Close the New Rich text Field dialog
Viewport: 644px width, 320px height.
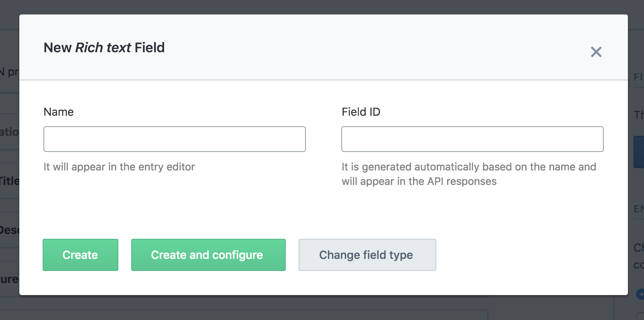(596, 52)
